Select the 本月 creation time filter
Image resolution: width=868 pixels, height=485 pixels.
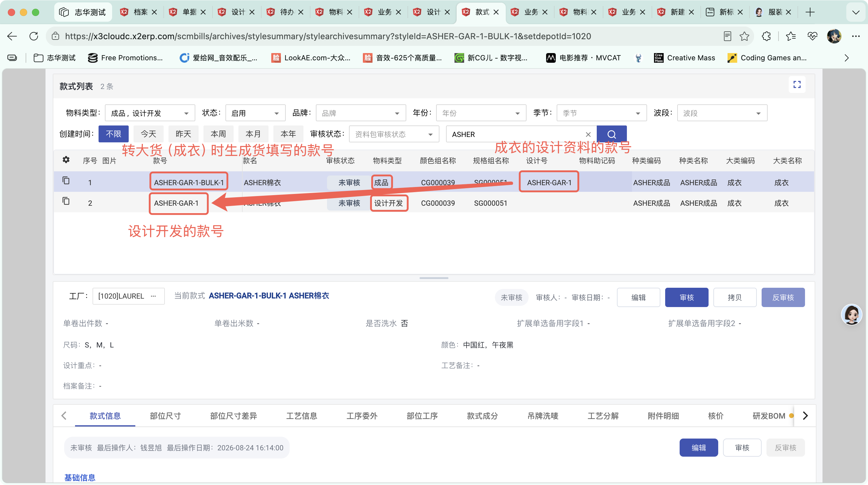coord(253,134)
